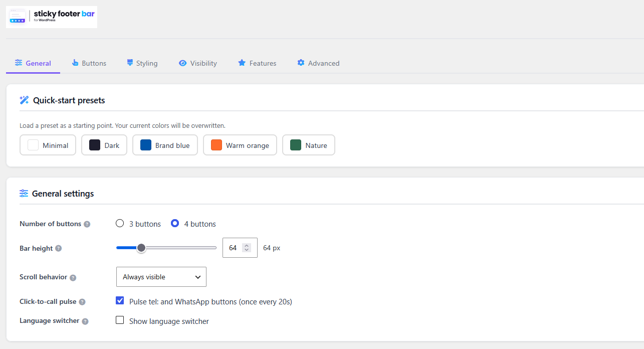Click the star icon on Features tab
Screen dimensions: 644x349
pos(242,63)
